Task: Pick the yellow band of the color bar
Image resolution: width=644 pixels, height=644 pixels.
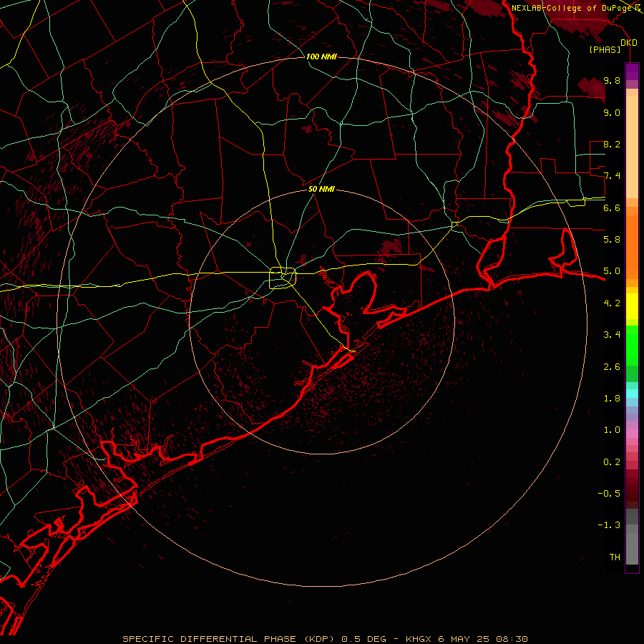Action: click(632, 306)
